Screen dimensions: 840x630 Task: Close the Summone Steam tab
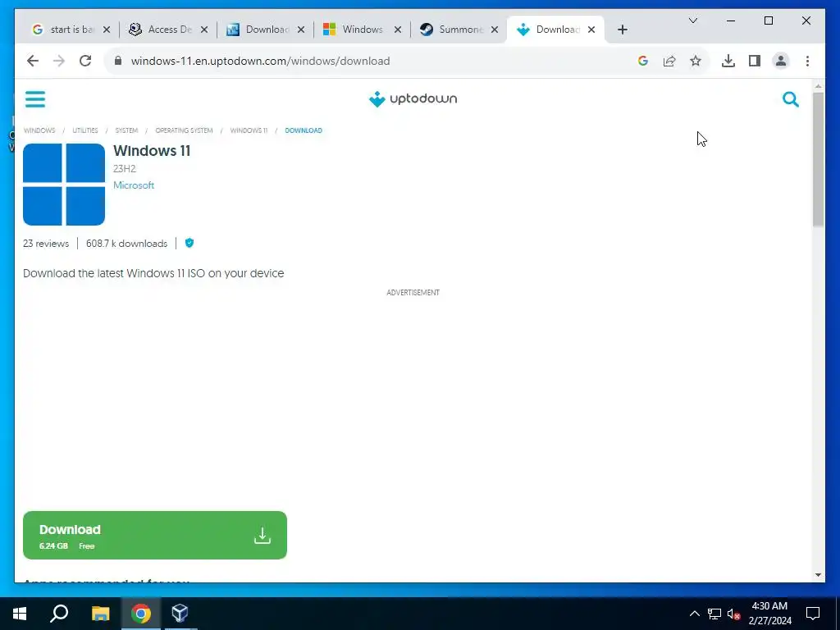(495, 30)
